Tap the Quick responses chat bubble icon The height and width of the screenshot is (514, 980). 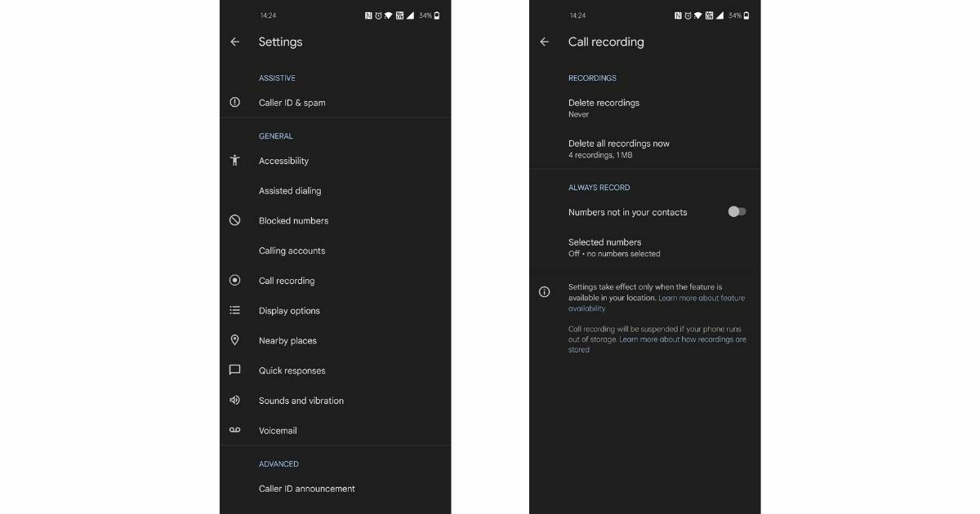(235, 370)
